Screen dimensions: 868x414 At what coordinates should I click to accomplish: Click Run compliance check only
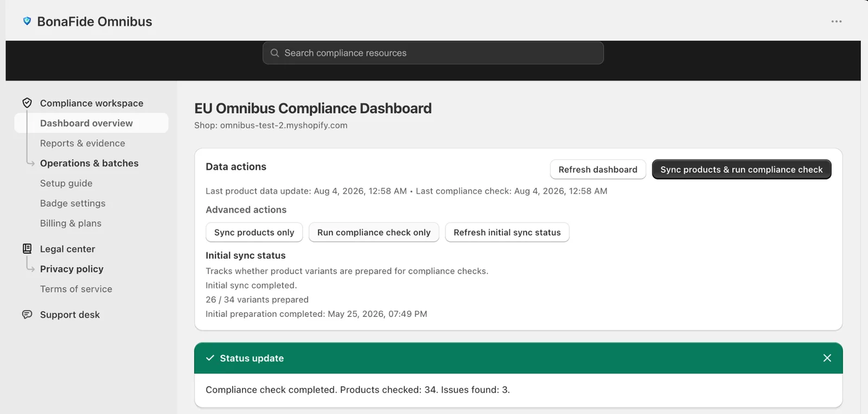point(374,232)
